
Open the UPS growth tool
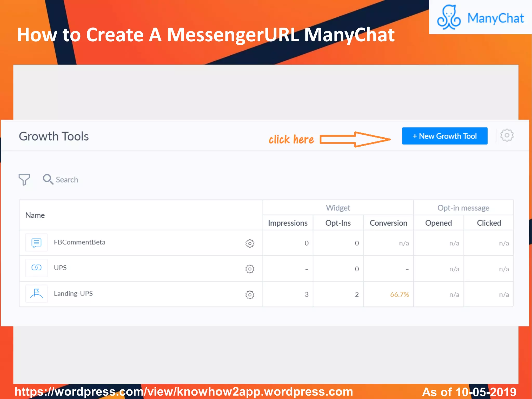tap(60, 268)
